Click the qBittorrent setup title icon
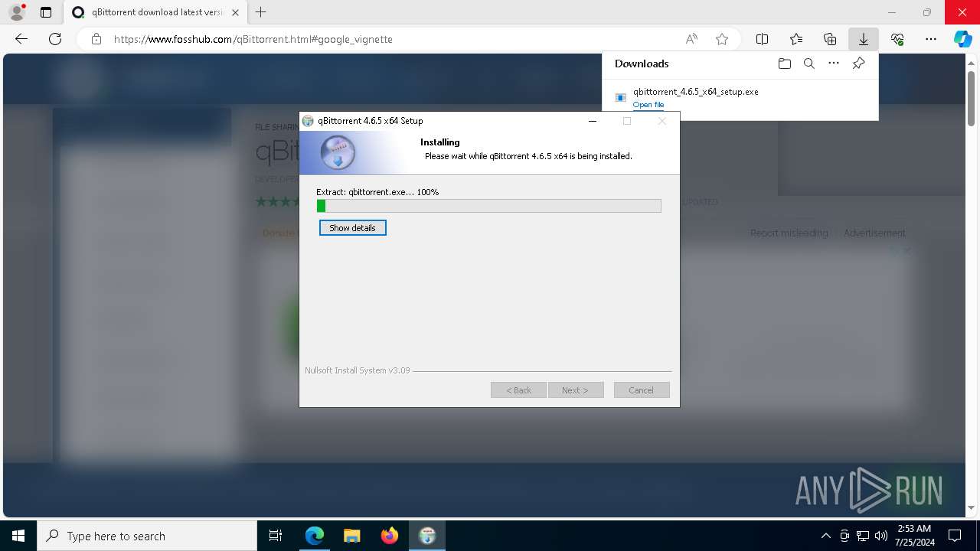 click(x=308, y=121)
